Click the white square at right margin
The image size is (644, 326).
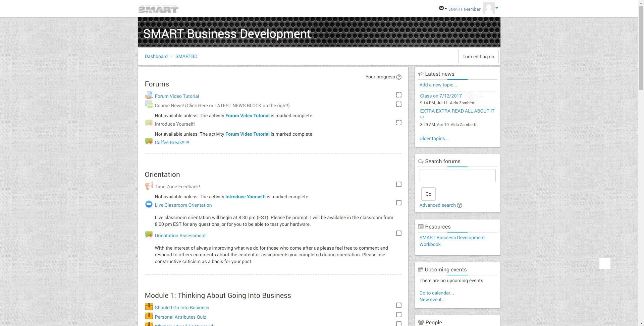(x=605, y=263)
